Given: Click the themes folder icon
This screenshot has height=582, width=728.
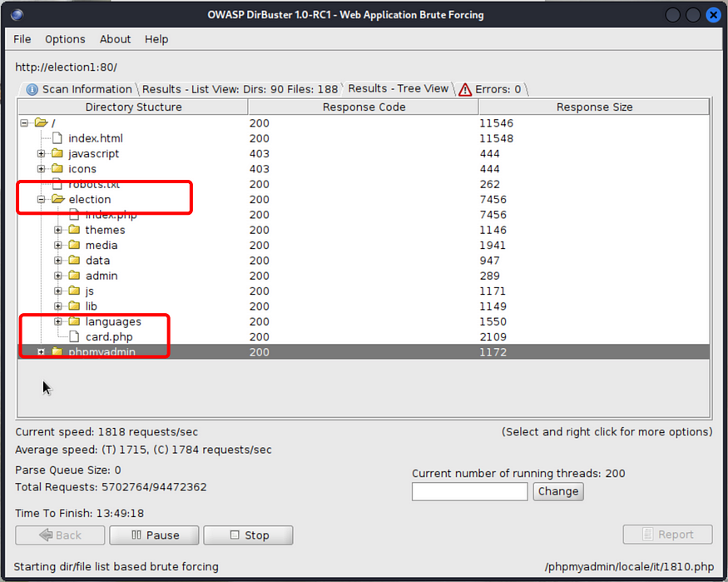Looking at the screenshot, I should 74,230.
